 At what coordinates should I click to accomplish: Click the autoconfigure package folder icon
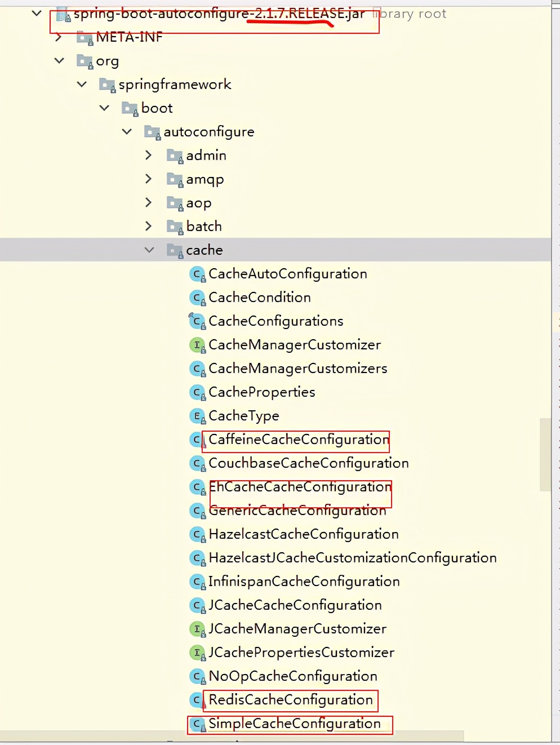pos(153,132)
